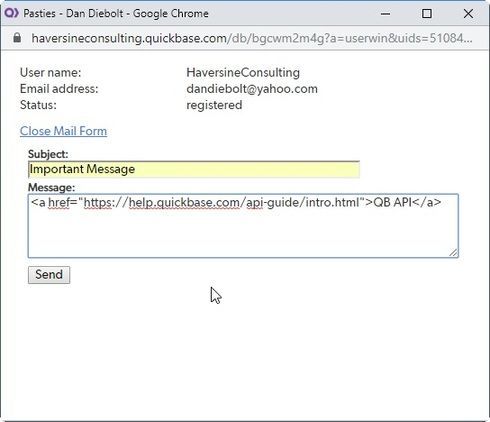490x422 pixels.
Task: Click the dandiebolt@yahoo.com email value
Action: (252, 89)
